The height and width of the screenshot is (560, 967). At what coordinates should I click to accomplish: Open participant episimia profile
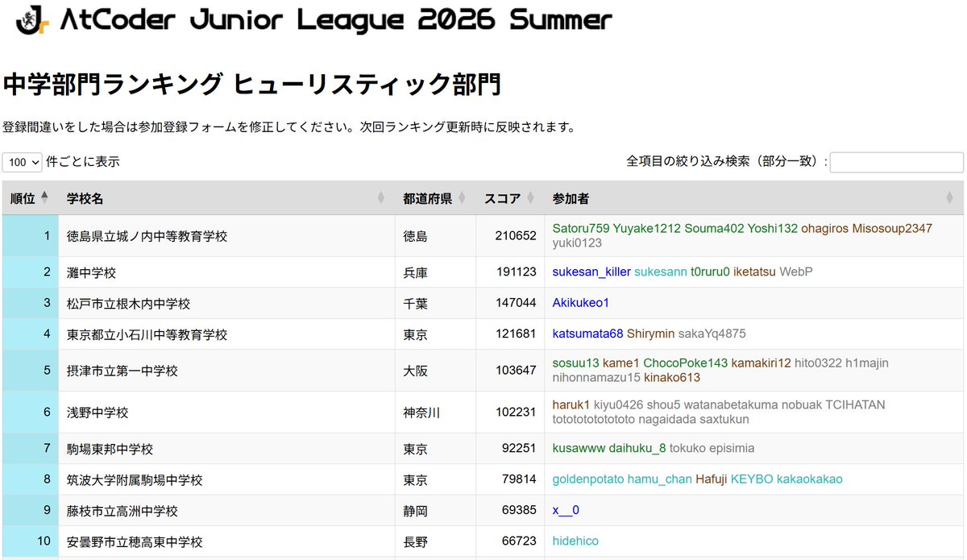(733, 448)
